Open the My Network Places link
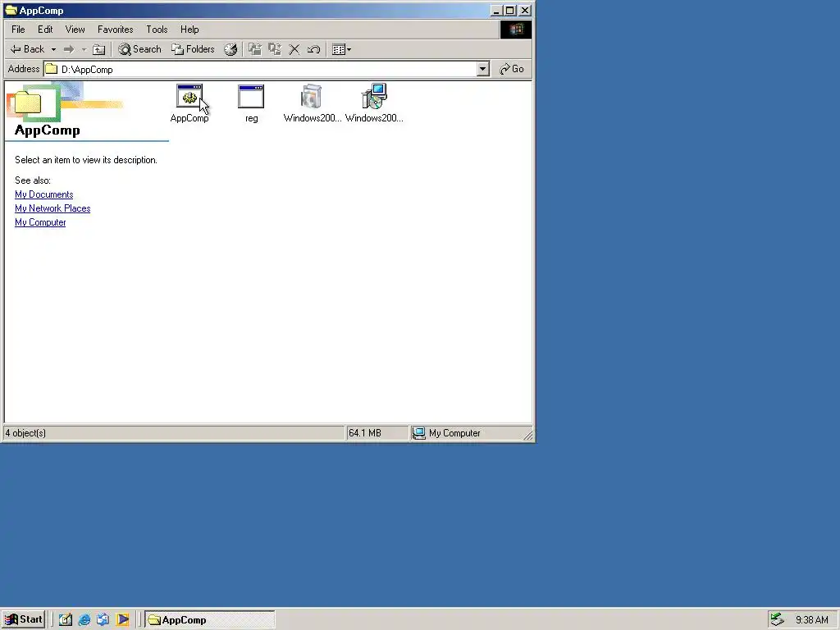This screenshot has width=840, height=630. (x=52, y=208)
